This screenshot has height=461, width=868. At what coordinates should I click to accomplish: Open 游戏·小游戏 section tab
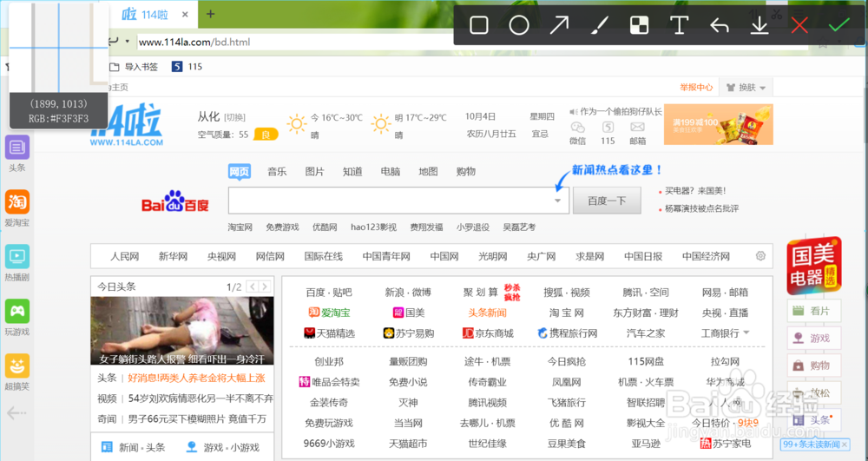[x=223, y=447]
